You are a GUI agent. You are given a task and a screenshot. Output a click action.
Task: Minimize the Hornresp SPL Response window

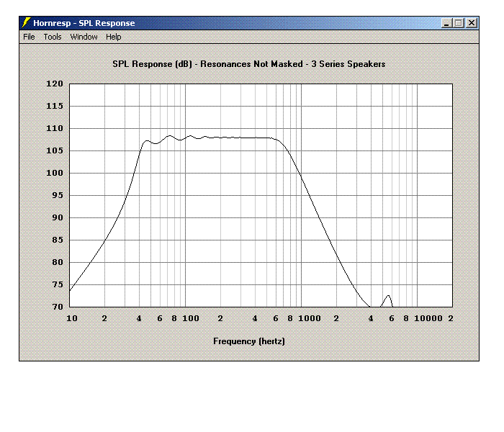coord(446,23)
